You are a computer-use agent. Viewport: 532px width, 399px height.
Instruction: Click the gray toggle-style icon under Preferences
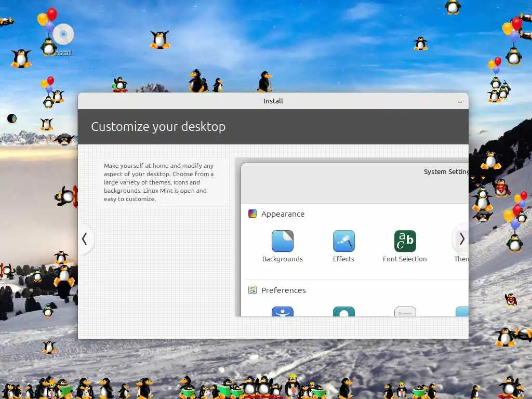click(x=405, y=312)
